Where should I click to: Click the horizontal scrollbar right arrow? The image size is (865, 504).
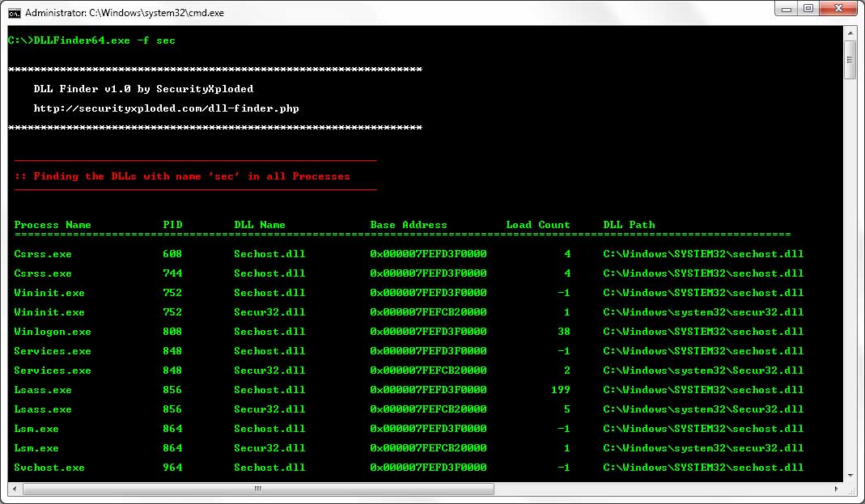tap(836, 489)
